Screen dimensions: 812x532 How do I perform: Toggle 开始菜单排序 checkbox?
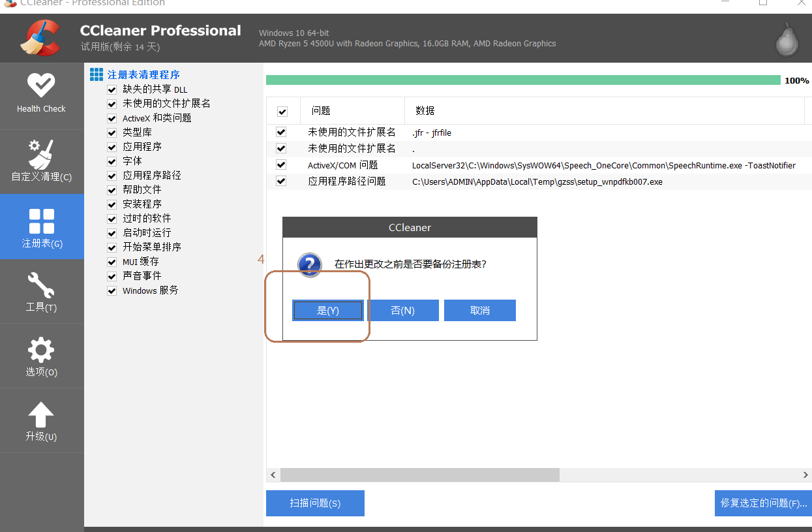[112, 247]
